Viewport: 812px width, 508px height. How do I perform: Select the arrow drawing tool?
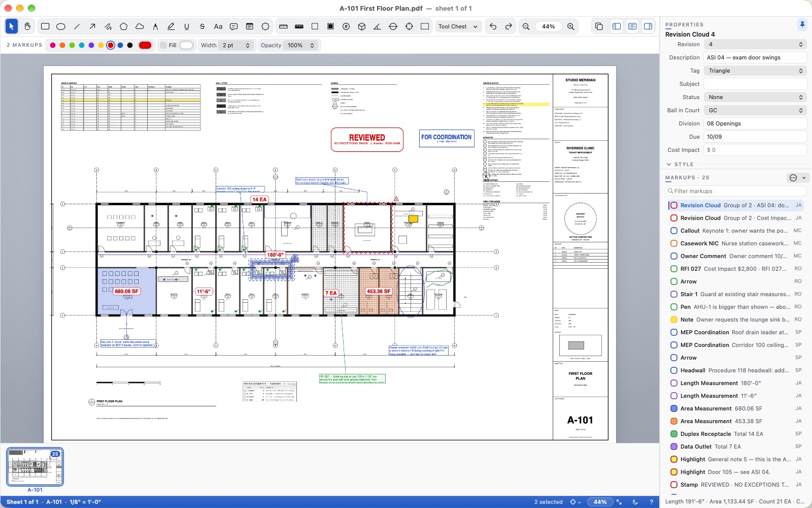pyautogui.click(x=92, y=26)
